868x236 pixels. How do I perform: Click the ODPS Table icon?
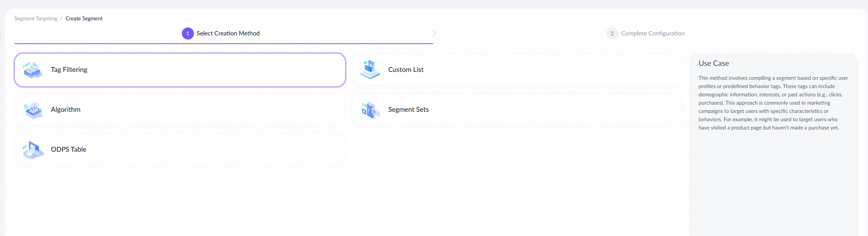33,150
